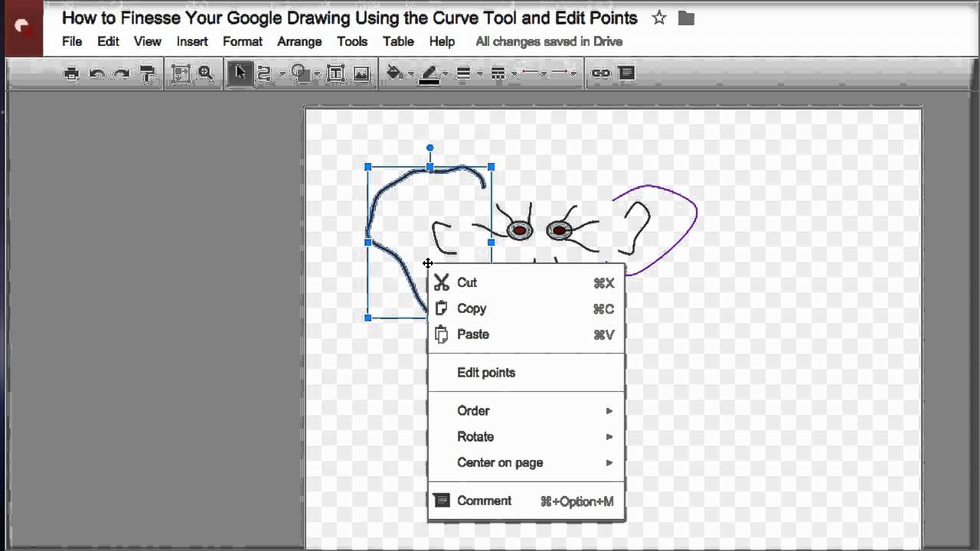Image resolution: width=980 pixels, height=551 pixels.
Task: Click the Insert image icon
Action: point(361,73)
